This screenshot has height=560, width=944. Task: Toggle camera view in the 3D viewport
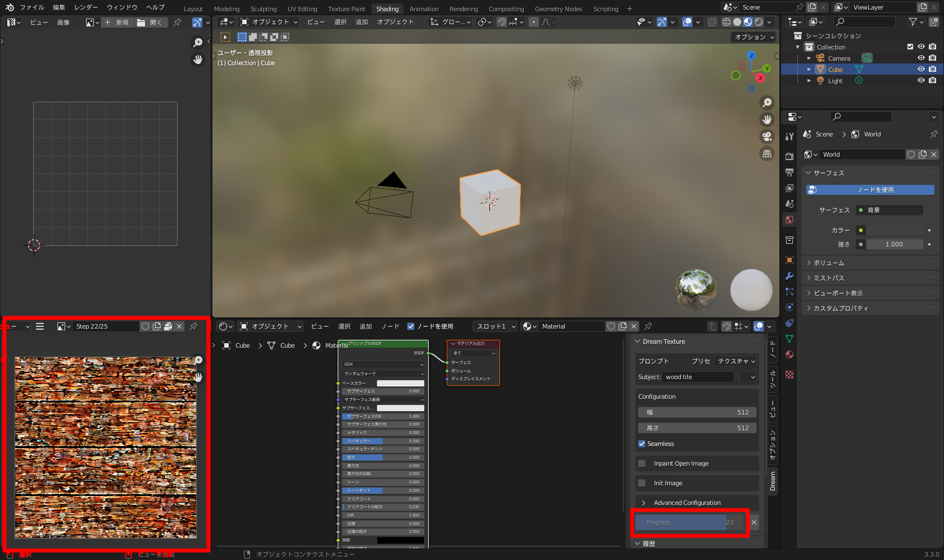point(767,136)
